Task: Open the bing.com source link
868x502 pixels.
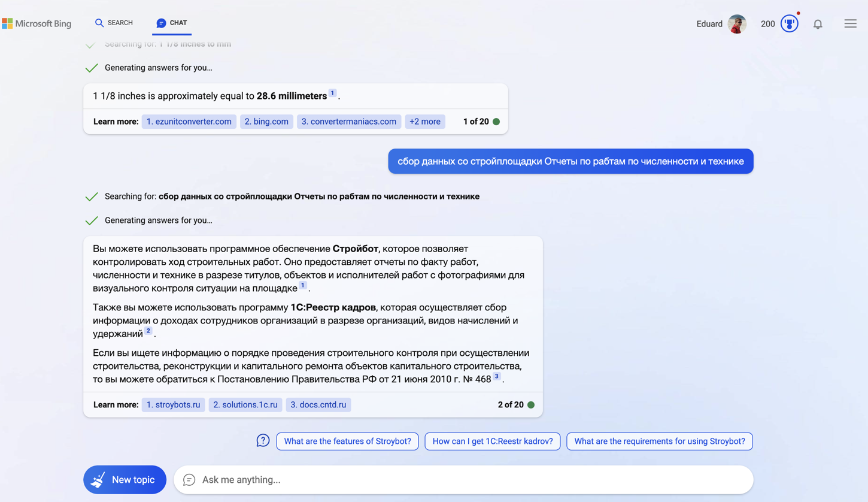Action: coord(266,122)
